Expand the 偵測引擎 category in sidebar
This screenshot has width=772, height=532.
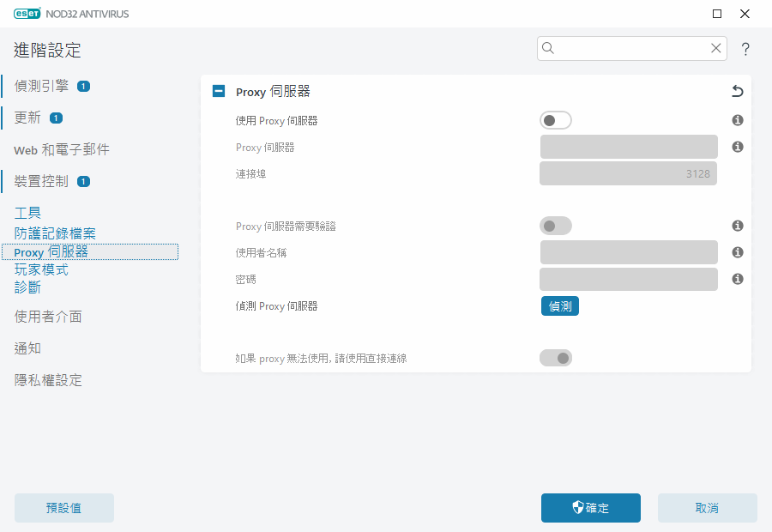click(41, 86)
